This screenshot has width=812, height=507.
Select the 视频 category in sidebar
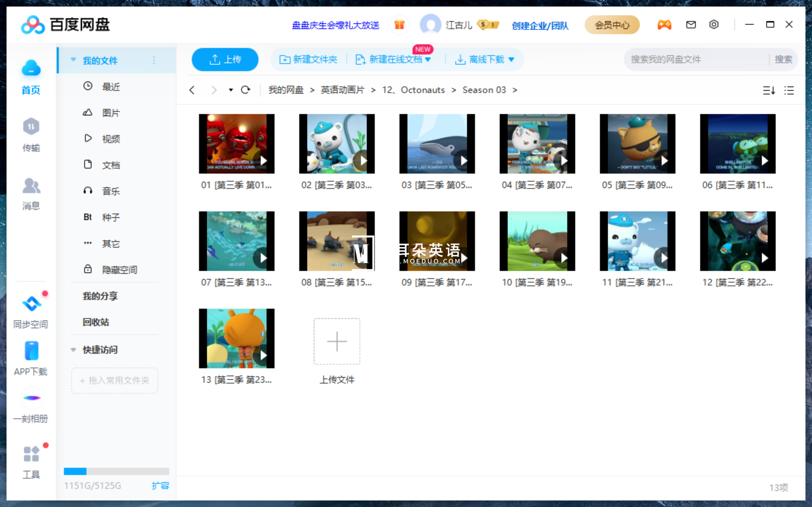pos(110,138)
